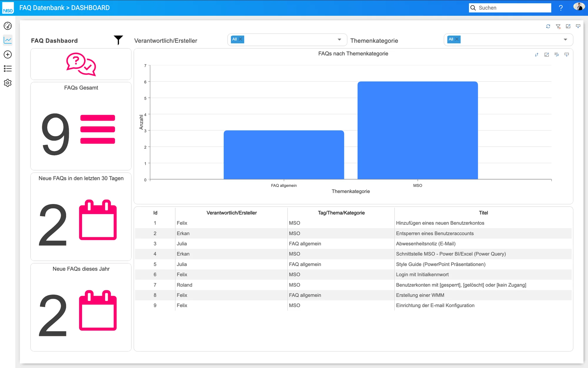The height and width of the screenshot is (368, 588).
Task: Open the speedometer overview icon in sidebar
Action: [x=8, y=26]
